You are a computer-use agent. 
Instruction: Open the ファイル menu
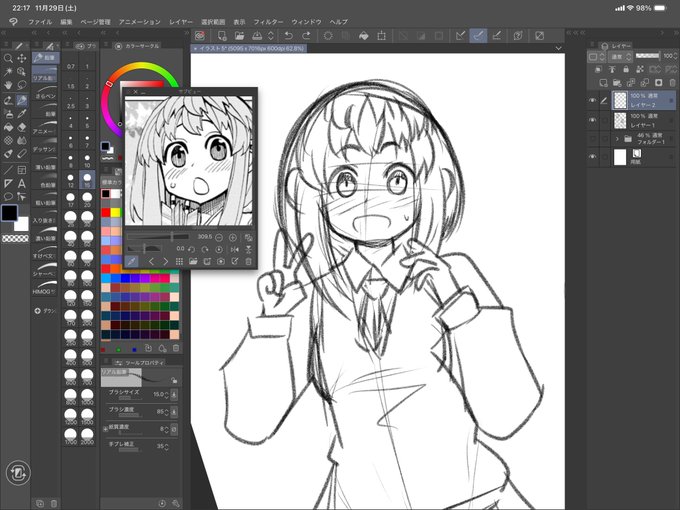point(40,22)
